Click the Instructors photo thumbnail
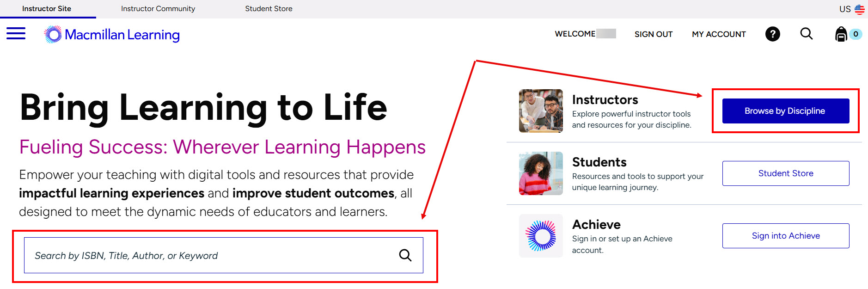The height and width of the screenshot is (289, 868). click(540, 111)
